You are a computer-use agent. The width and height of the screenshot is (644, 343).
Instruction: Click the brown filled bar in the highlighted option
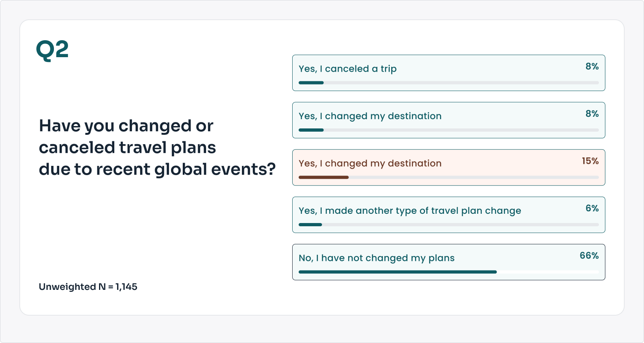(324, 178)
